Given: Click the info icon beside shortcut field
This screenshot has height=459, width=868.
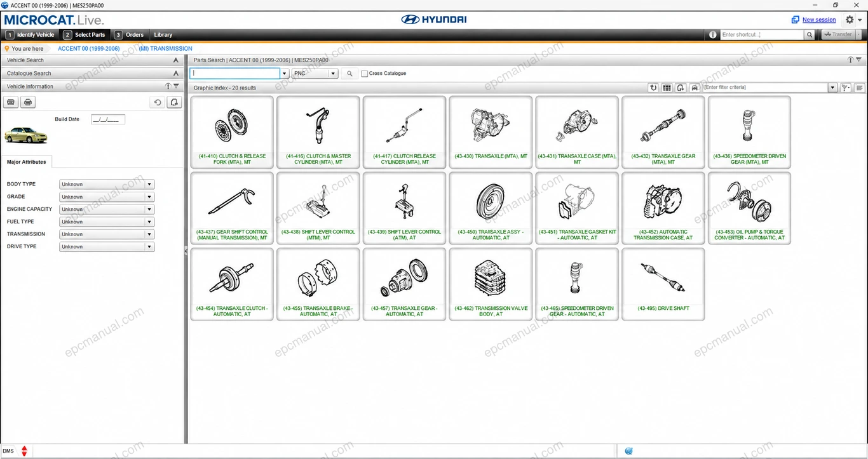Looking at the screenshot, I should click(713, 35).
